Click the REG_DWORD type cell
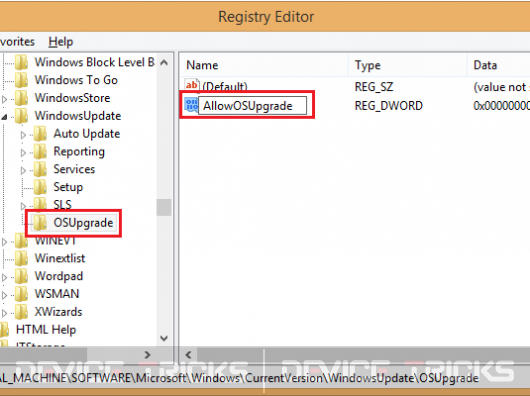The width and height of the screenshot is (530, 396). click(x=388, y=106)
